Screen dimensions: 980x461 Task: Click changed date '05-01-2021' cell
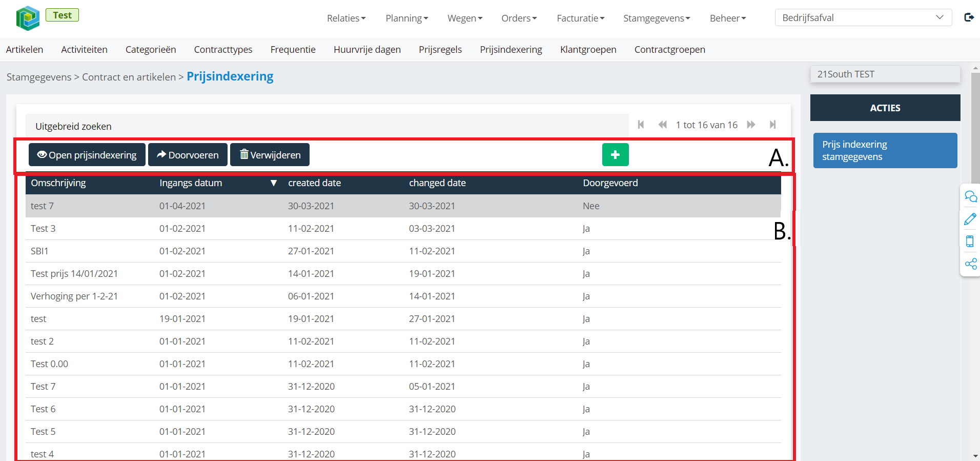coord(432,386)
